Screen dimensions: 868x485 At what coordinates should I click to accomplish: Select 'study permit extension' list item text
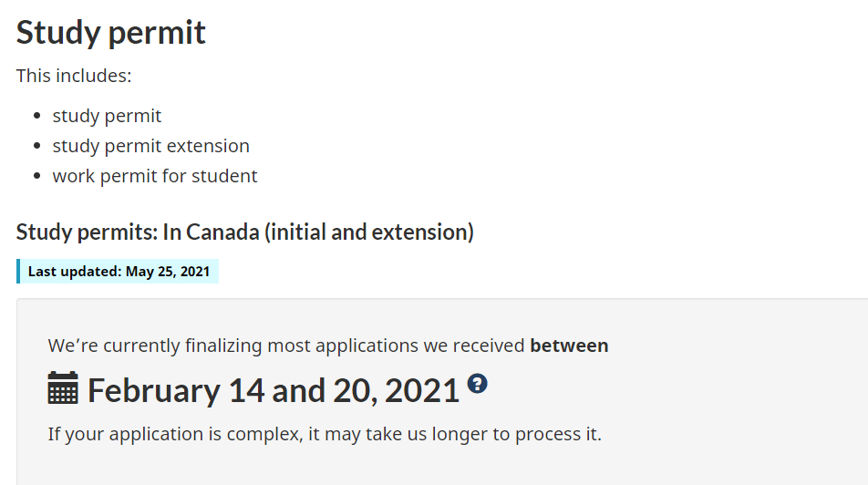150,146
